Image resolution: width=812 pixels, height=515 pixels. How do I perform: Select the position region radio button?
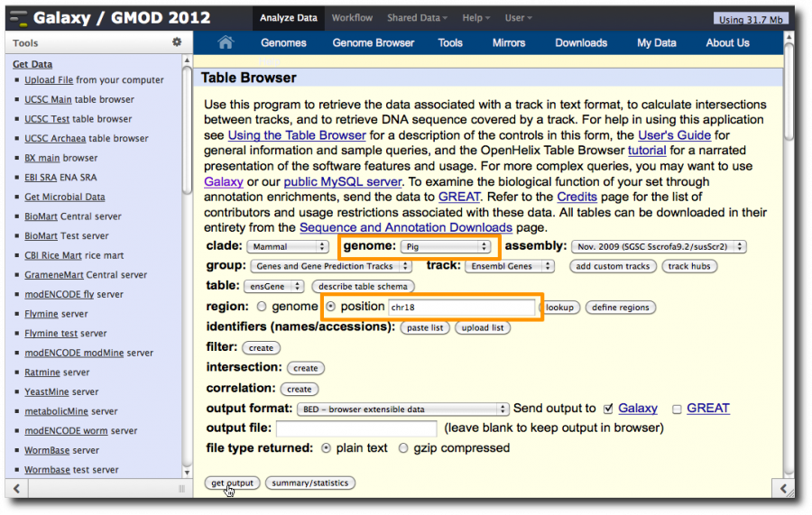click(x=330, y=307)
